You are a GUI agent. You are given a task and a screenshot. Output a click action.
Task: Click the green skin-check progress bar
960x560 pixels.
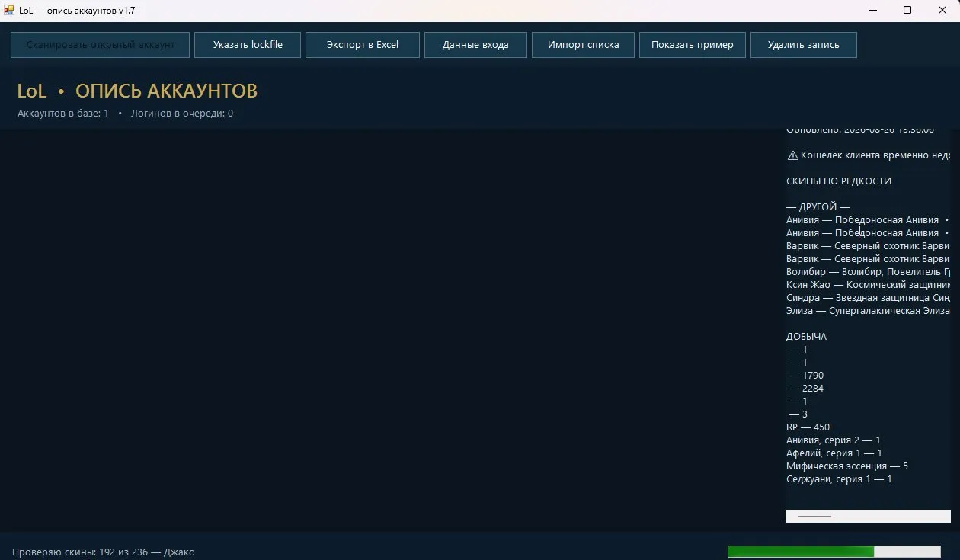(x=834, y=552)
